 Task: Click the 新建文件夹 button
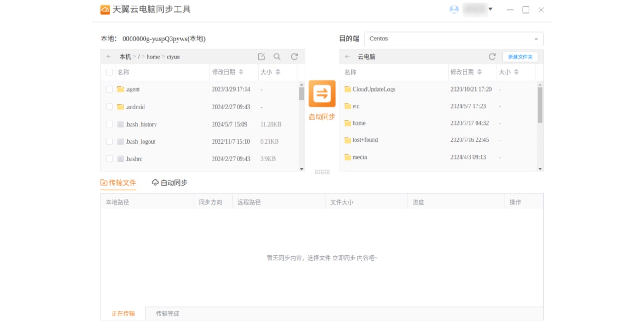[x=520, y=57]
